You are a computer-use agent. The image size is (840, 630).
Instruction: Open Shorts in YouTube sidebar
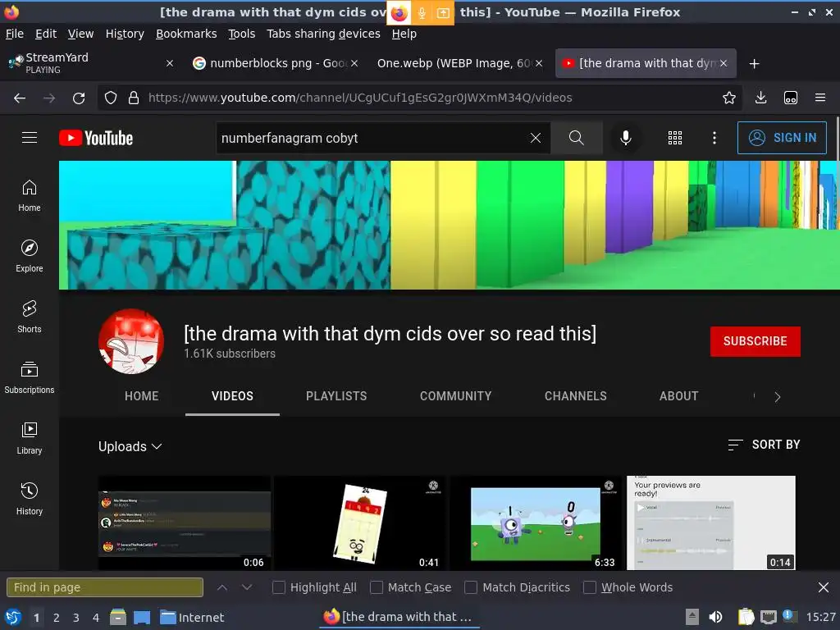[x=30, y=317]
